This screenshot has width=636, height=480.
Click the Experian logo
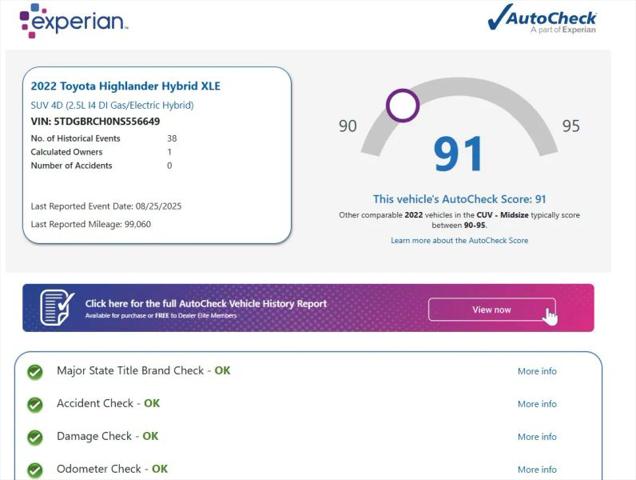point(73,21)
